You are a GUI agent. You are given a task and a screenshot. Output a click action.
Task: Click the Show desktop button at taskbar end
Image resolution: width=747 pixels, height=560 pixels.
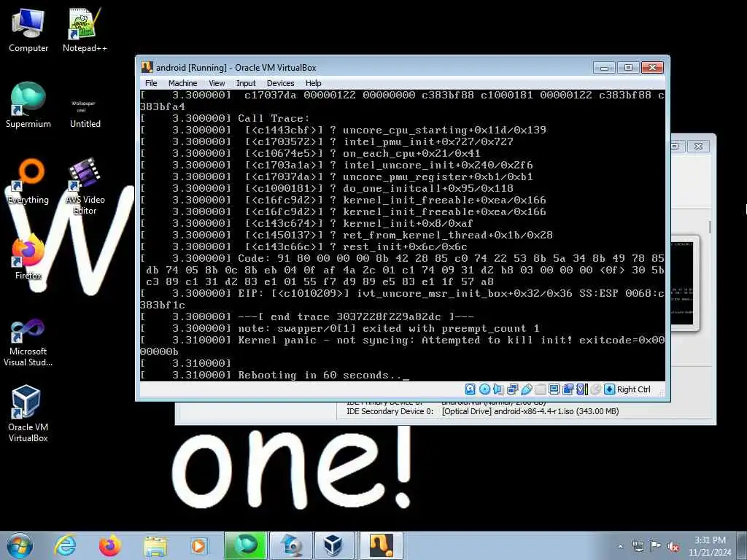[x=743, y=545]
